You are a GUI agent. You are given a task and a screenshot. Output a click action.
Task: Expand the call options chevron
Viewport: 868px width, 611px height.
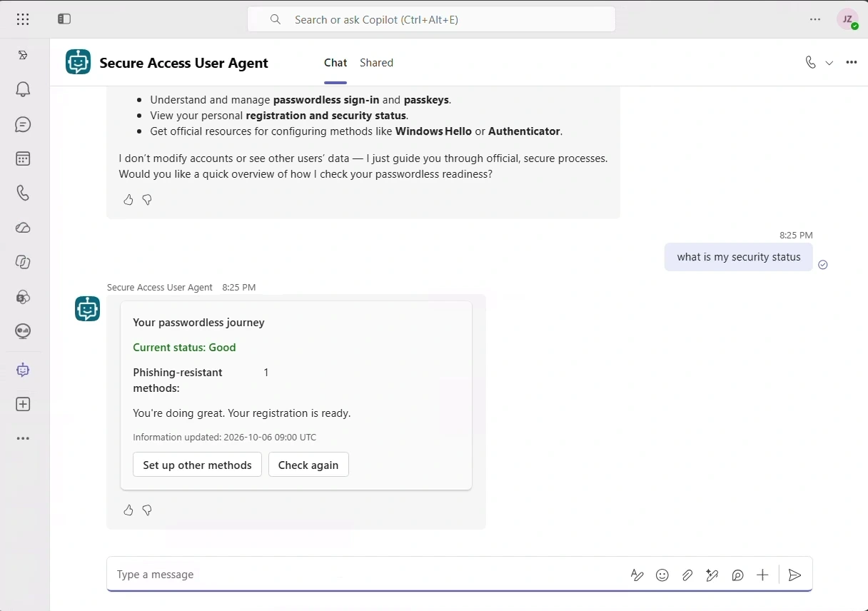(829, 63)
